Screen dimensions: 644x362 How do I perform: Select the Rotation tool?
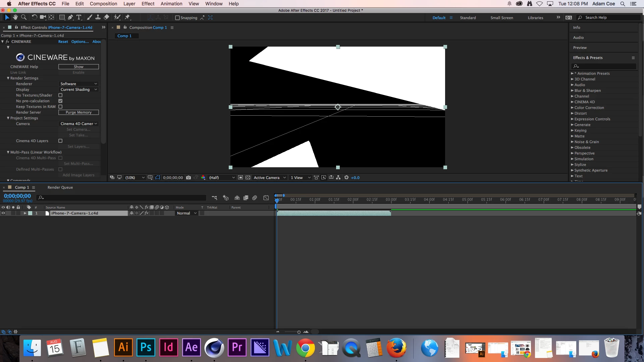[34, 17]
